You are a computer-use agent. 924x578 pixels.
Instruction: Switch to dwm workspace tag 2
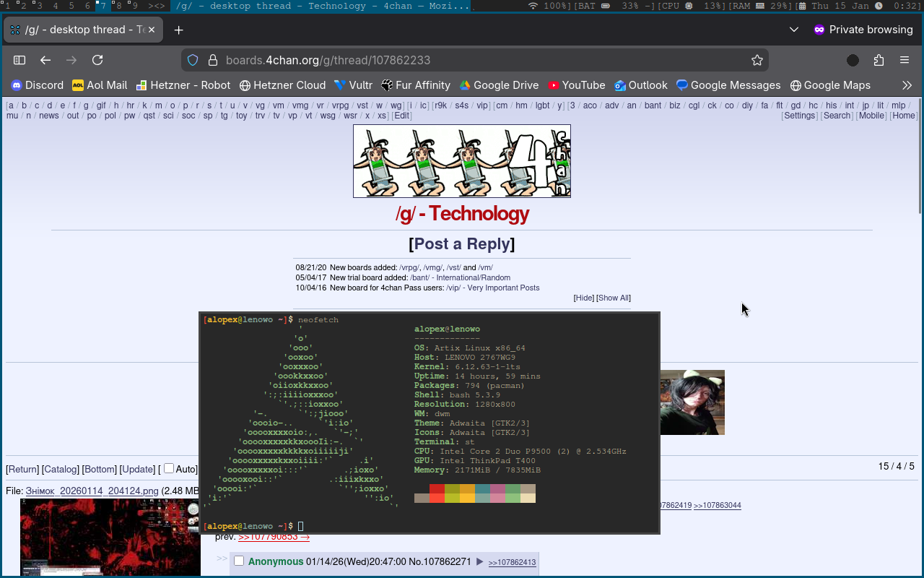[23, 6]
